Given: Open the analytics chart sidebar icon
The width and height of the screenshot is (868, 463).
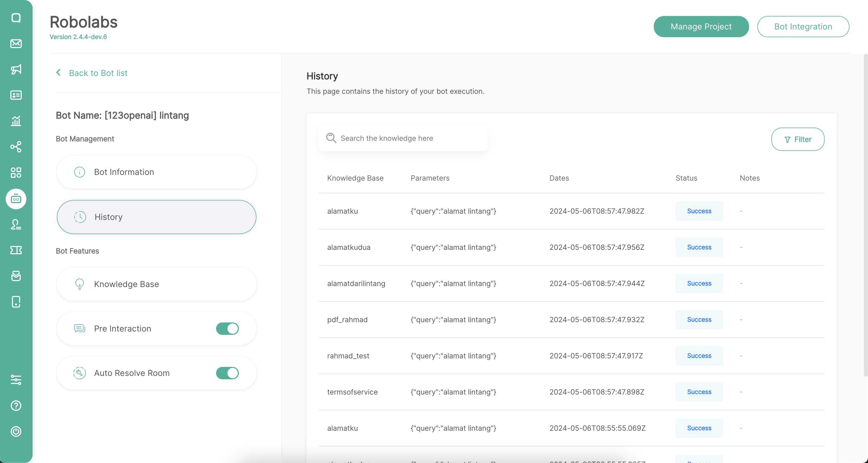Looking at the screenshot, I should [16, 121].
